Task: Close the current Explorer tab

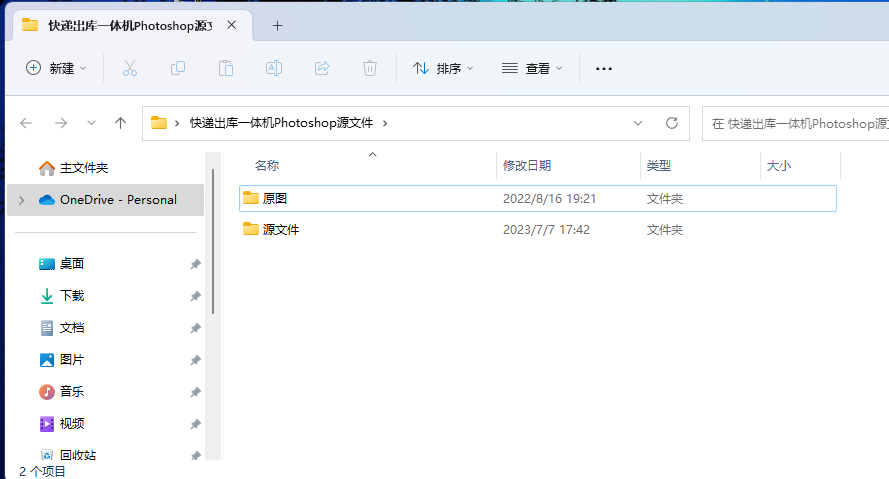Action: (x=231, y=25)
